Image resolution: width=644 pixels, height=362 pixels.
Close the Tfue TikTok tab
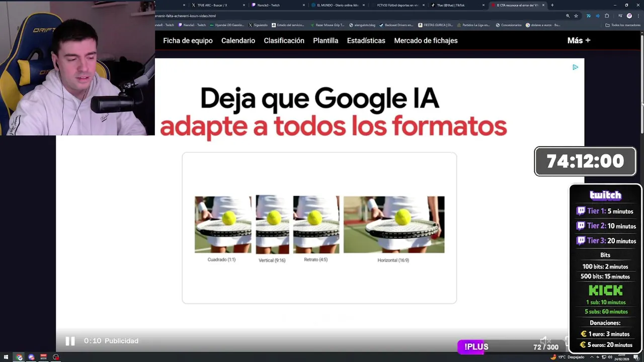click(484, 5)
